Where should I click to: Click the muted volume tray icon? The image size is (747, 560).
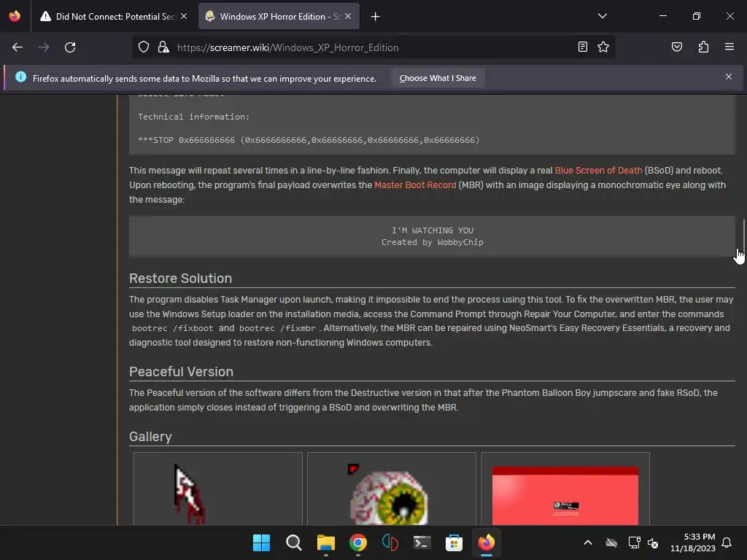click(653, 542)
